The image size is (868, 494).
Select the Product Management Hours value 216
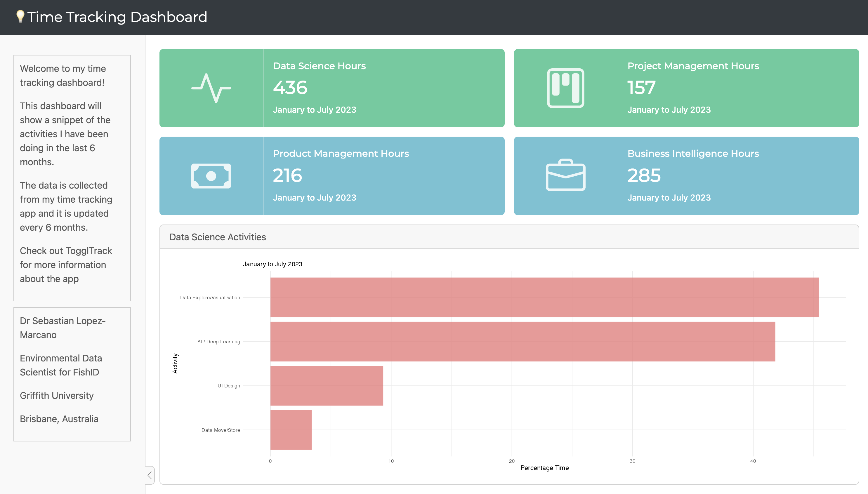(x=287, y=175)
